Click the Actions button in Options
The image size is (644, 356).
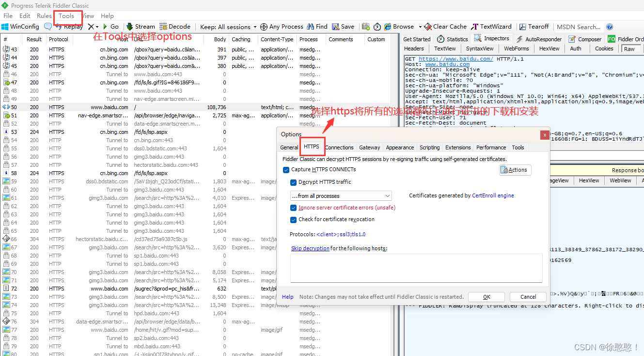[515, 170]
